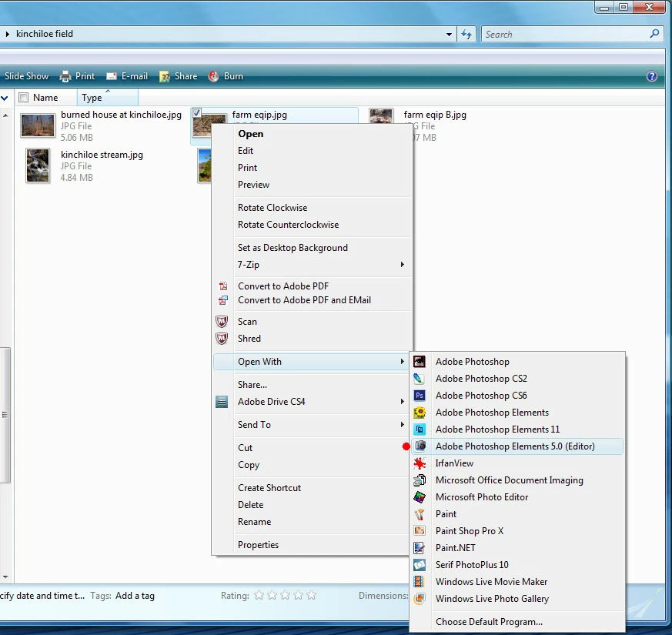
Task: Expand the Adobe Drive CS4 submenu
Action: tap(402, 402)
